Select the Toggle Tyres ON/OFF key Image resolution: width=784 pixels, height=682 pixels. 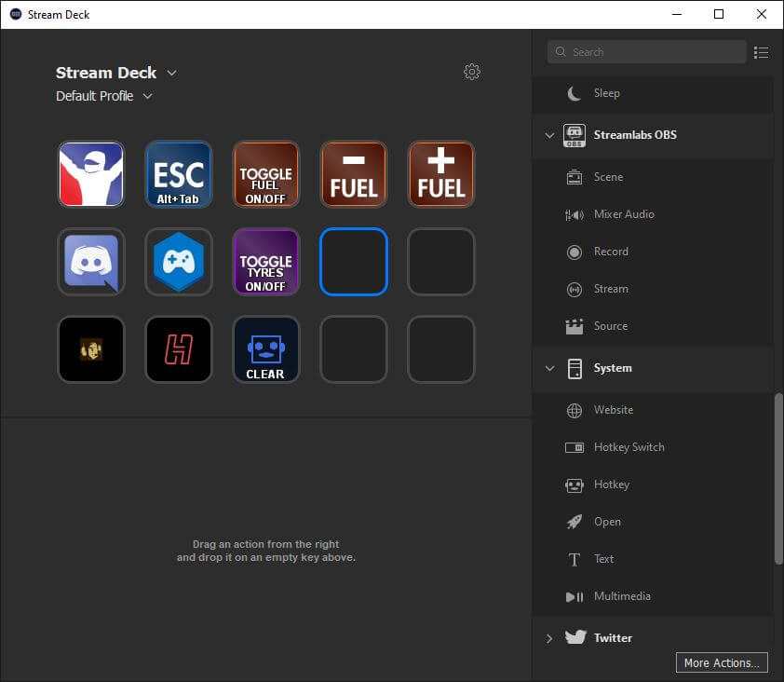point(266,262)
